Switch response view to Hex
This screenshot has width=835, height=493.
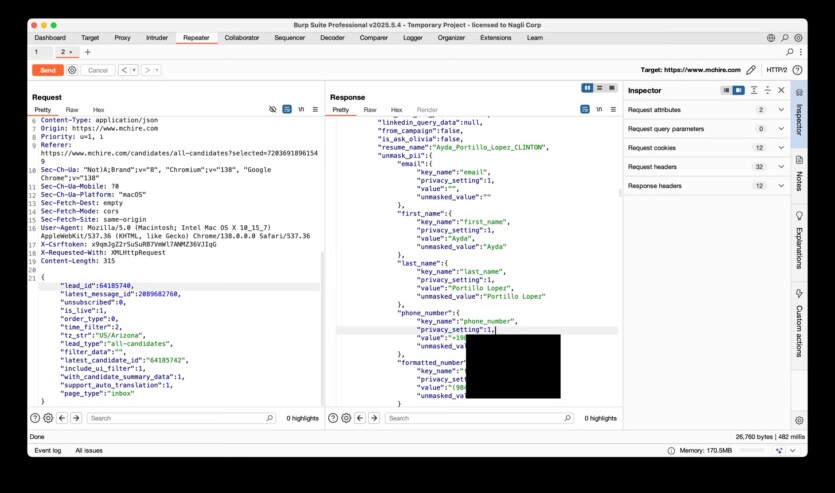(396, 110)
